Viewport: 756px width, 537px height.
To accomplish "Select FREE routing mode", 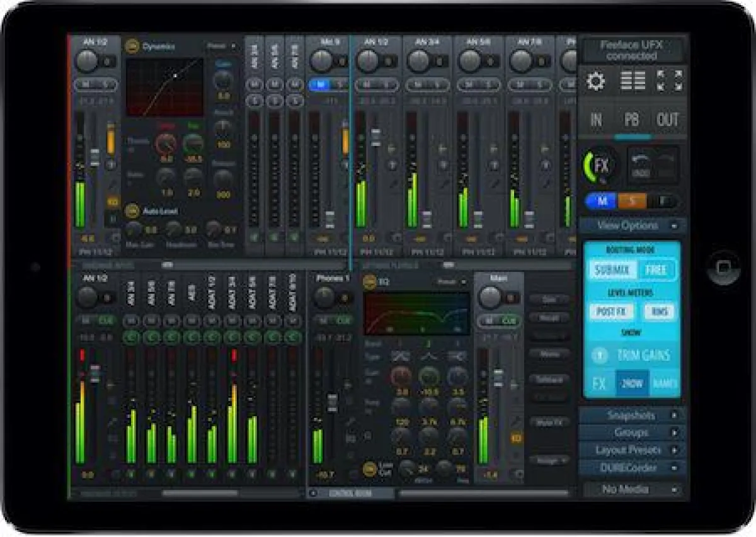I will tap(657, 269).
